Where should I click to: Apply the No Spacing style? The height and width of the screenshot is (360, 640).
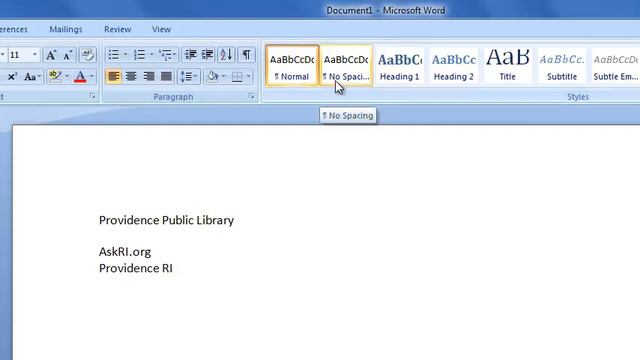(346, 65)
